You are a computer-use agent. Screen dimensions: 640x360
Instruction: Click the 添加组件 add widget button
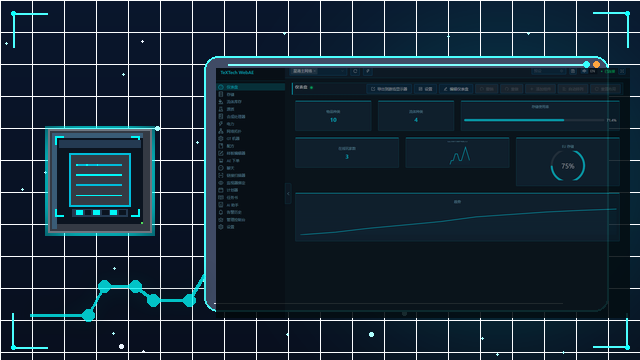click(540, 89)
